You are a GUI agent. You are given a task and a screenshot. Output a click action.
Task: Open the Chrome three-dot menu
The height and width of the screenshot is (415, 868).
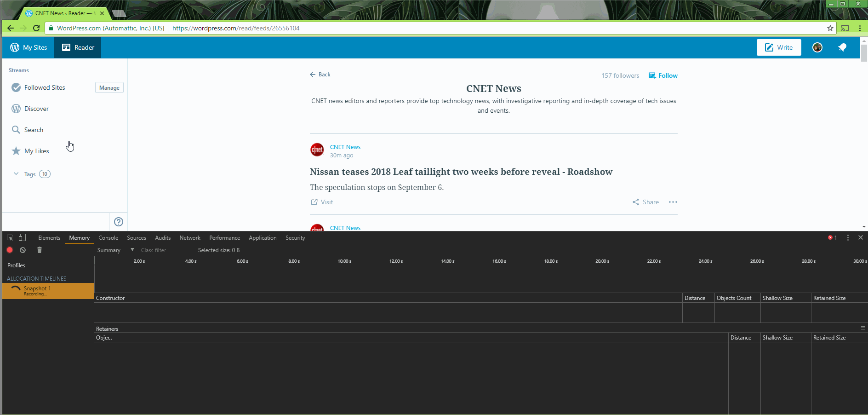coord(860,28)
